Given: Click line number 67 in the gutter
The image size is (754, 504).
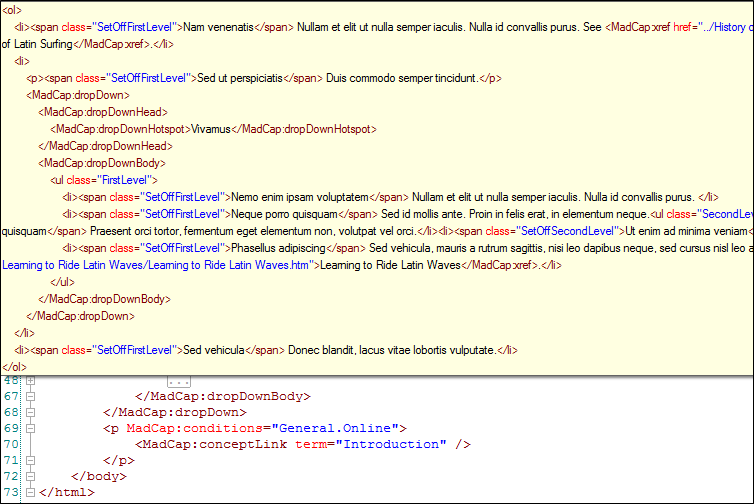Looking at the screenshot, I should point(11,396).
